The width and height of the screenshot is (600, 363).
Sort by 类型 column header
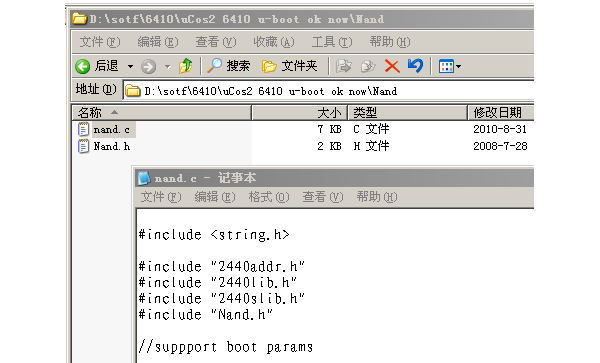click(x=408, y=113)
